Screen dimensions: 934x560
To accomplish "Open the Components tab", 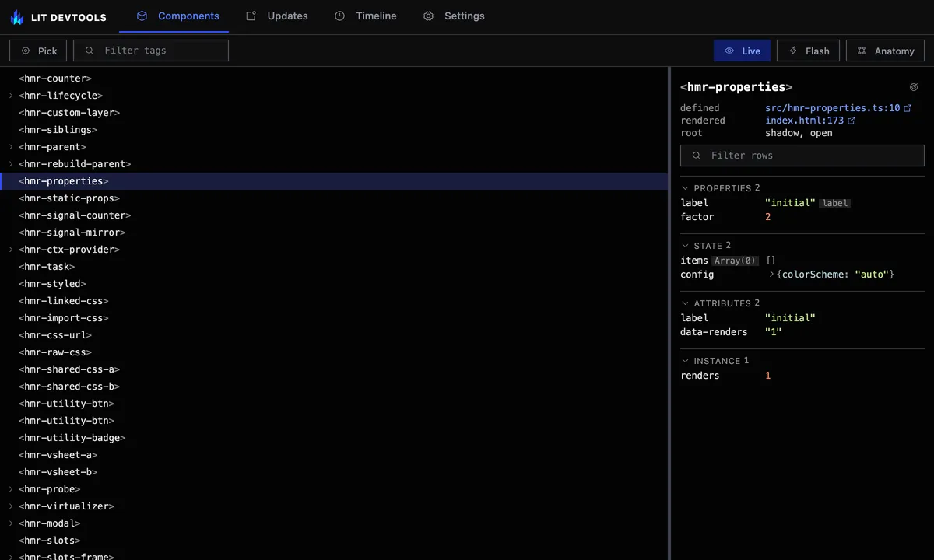I will 177,16.
